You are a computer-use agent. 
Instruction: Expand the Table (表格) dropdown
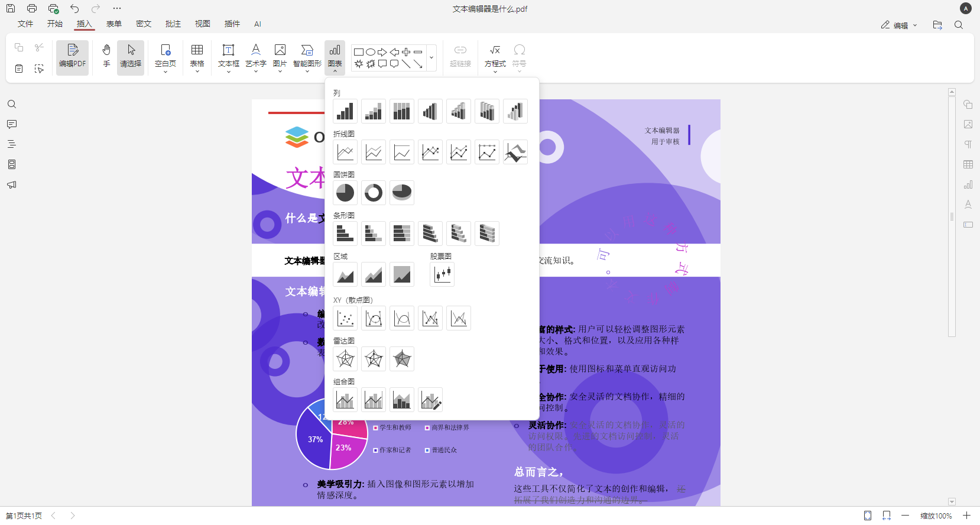point(197,71)
